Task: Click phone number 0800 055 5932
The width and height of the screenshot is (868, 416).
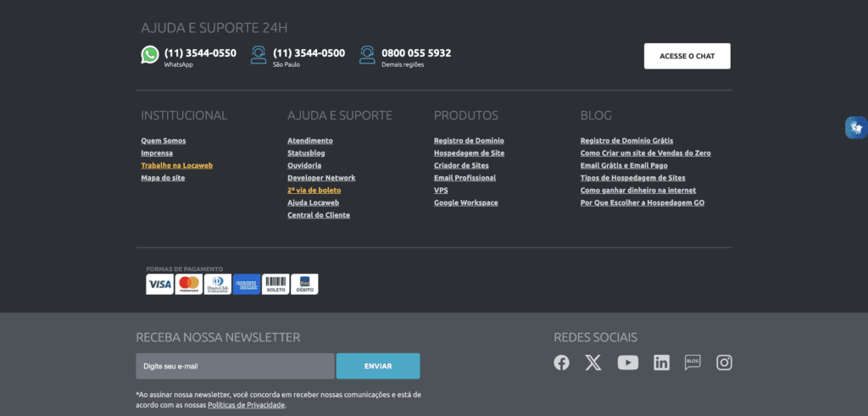Action: click(416, 53)
